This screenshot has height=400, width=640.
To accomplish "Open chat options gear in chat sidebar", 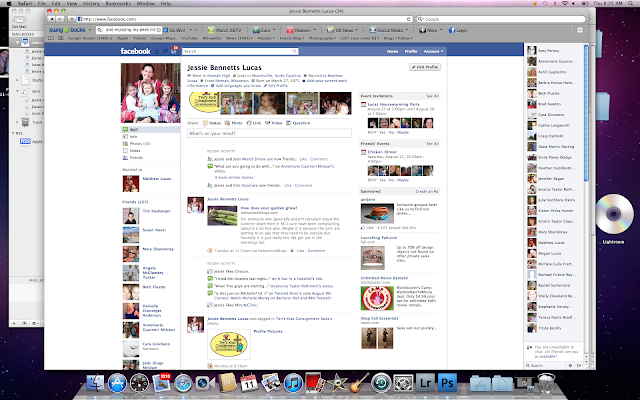I will point(570,365).
